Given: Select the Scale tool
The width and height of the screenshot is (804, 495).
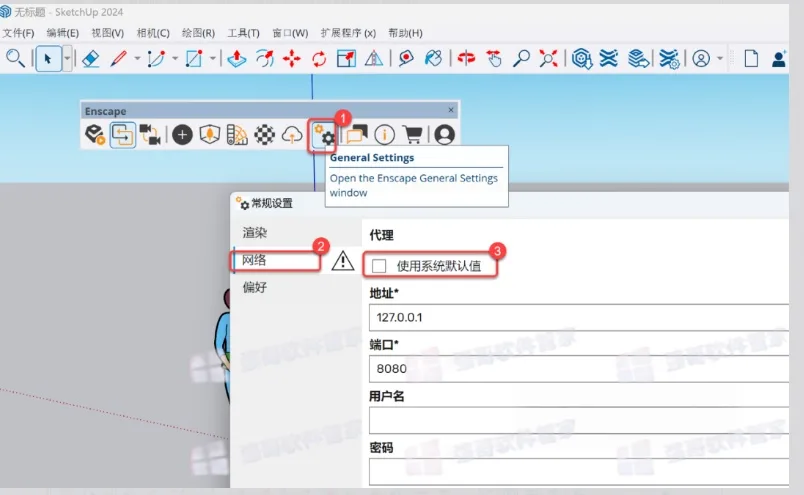Looking at the screenshot, I should click(x=347, y=58).
